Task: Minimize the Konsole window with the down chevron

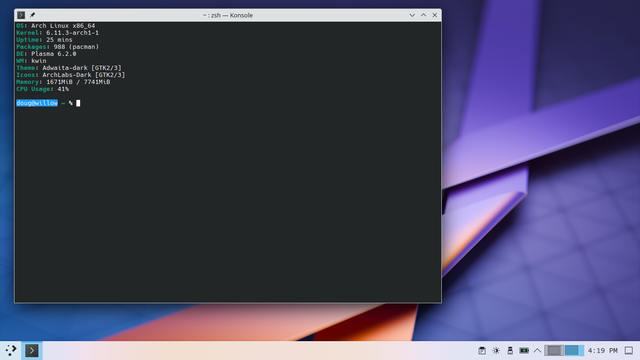Action: pos(412,15)
